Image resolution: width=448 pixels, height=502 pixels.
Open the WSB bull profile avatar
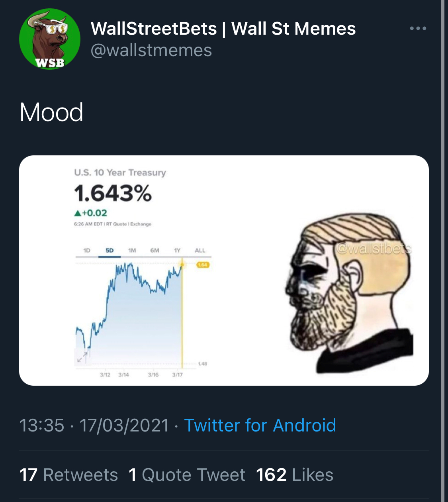(x=50, y=39)
